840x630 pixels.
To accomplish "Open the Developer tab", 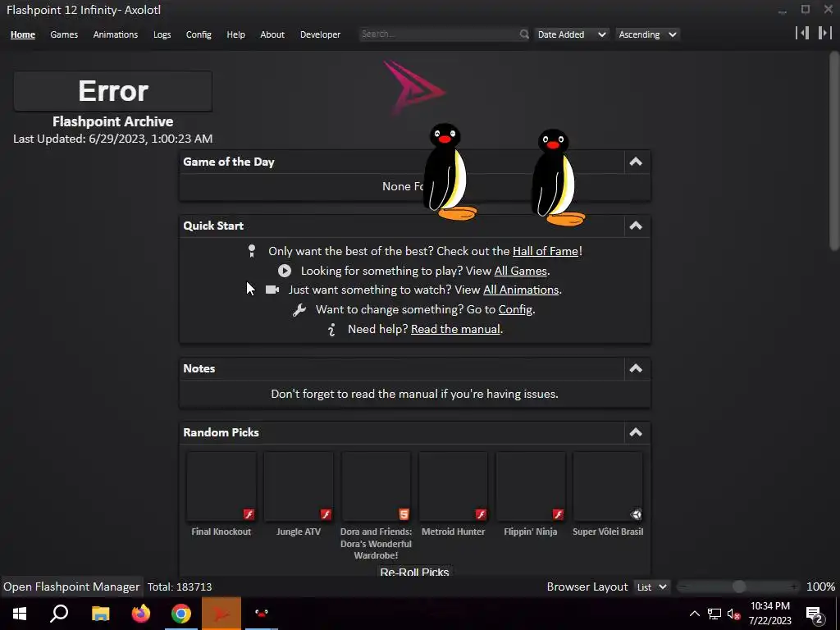I will click(321, 34).
